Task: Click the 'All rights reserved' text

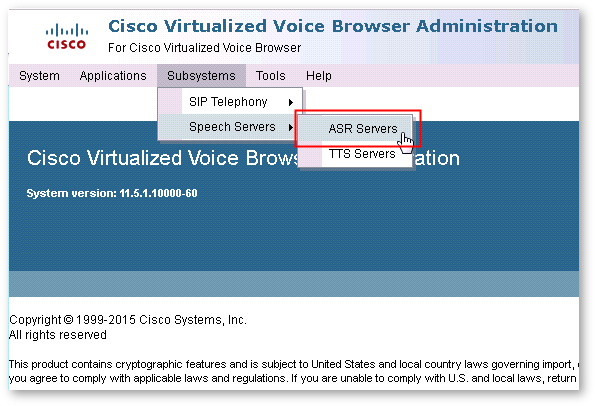Action: pyautogui.click(x=58, y=335)
